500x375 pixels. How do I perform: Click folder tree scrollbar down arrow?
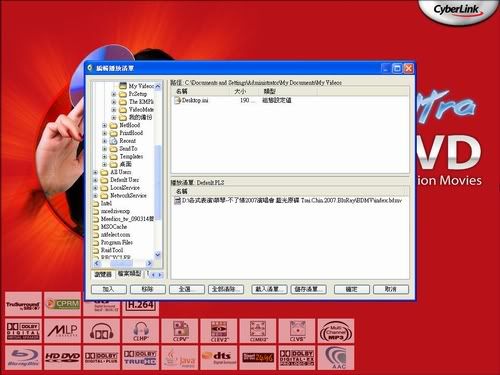point(158,255)
